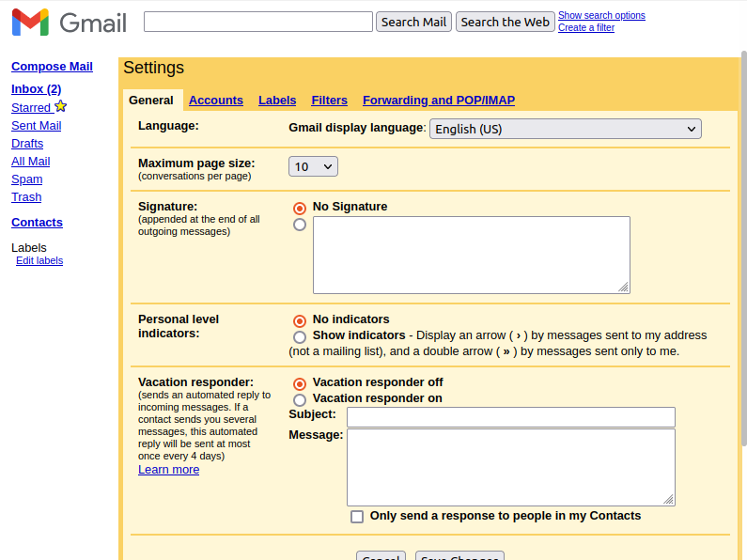Click the "(conversations per page)" text
The image size is (747, 560).
(x=195, y=177)
